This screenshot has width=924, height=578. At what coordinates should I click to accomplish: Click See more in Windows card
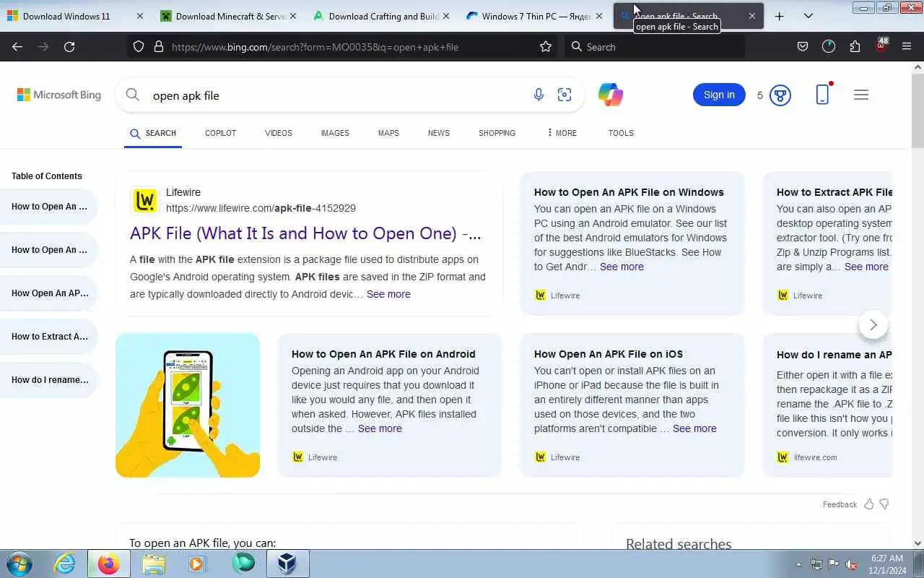click(x=622, y=267)
